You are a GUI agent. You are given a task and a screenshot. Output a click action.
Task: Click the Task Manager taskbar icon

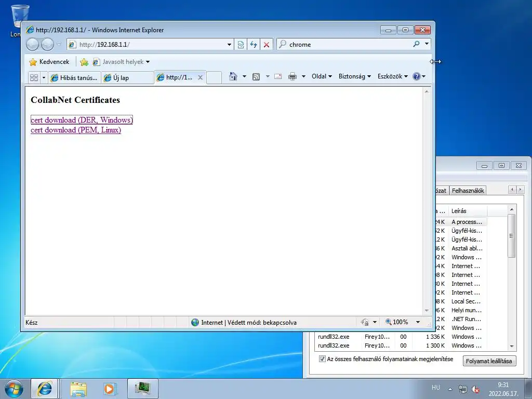143,389
